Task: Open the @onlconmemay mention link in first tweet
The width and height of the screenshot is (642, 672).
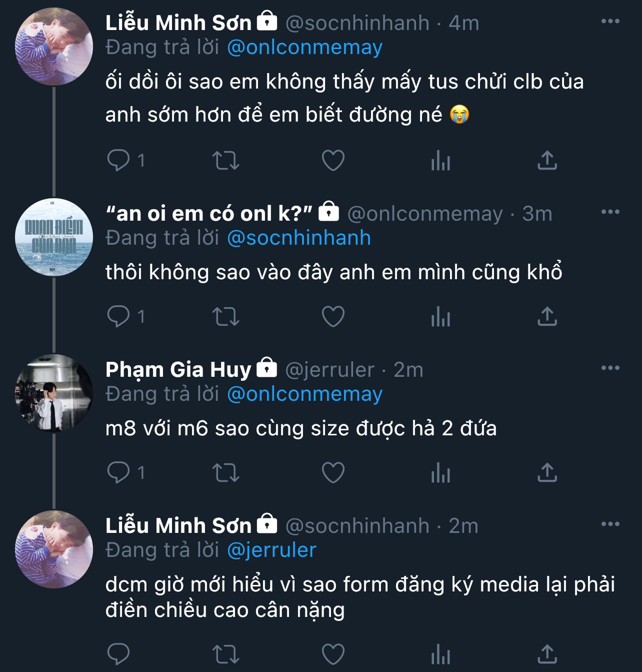Action: coord(304,48)
